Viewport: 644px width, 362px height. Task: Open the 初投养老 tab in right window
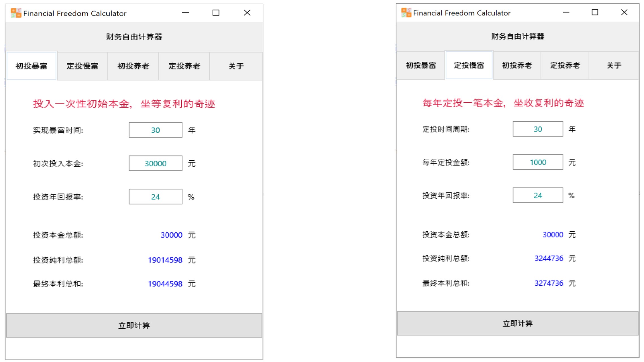517,65
